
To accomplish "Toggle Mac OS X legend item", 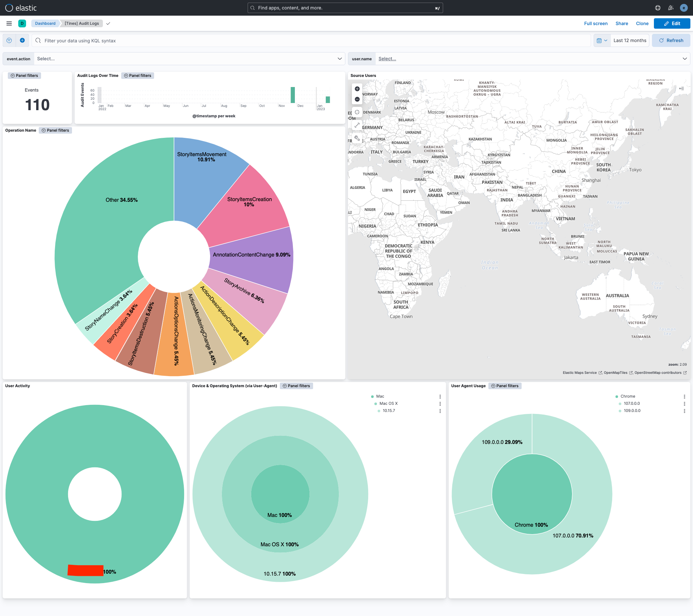I will [x=388, y=403].
